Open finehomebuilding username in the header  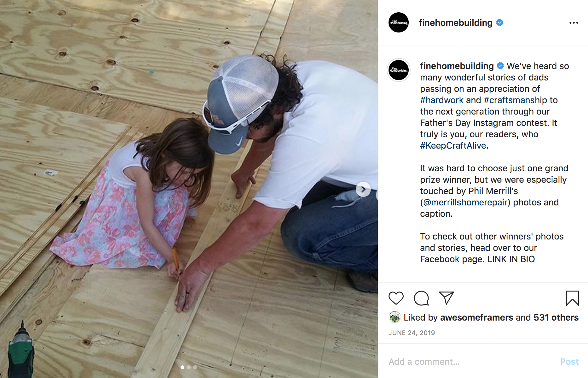click(455, 23)
